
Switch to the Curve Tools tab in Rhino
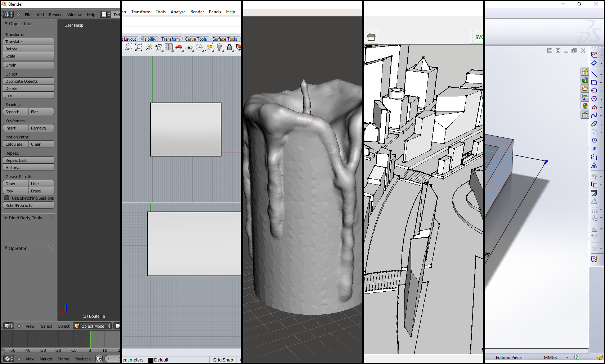pos(196,39)
